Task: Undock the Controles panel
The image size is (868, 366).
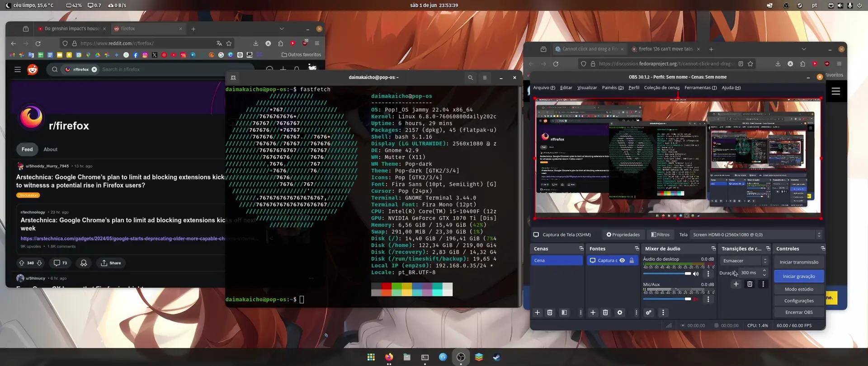Action: coord(823,249)
